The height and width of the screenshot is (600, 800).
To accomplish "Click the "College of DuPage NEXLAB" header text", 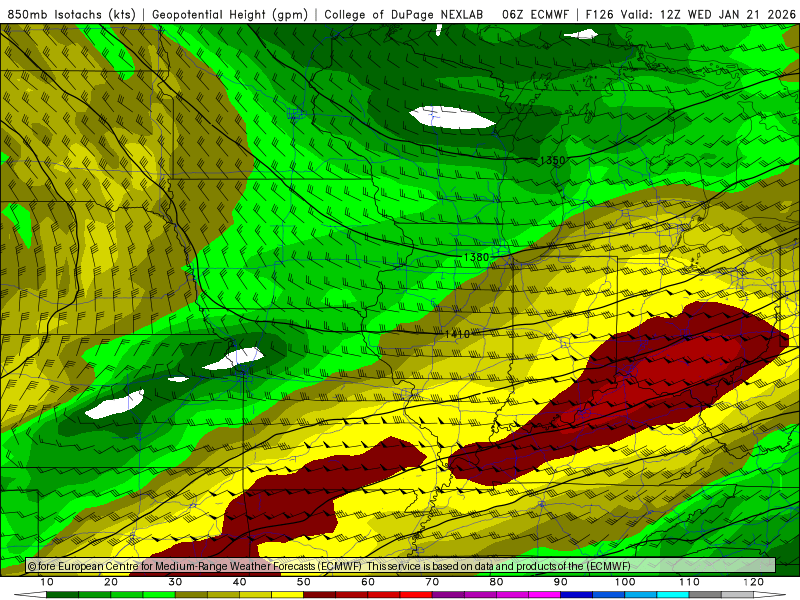I will (404, 15).
